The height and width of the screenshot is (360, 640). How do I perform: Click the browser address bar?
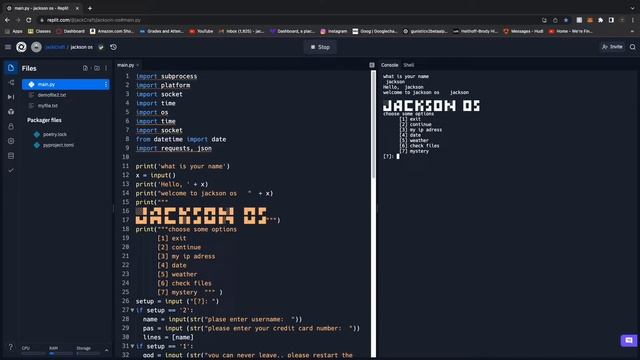(286, 20)
